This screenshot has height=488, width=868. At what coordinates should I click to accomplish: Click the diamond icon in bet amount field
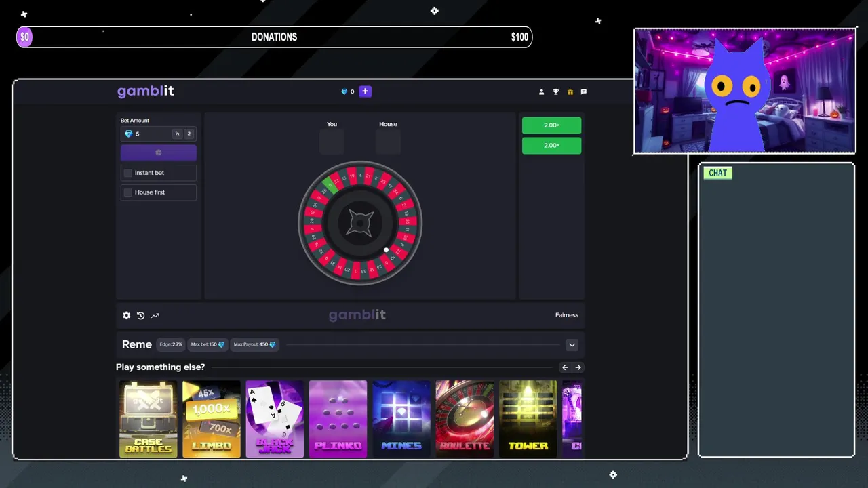tap(129, 134)
